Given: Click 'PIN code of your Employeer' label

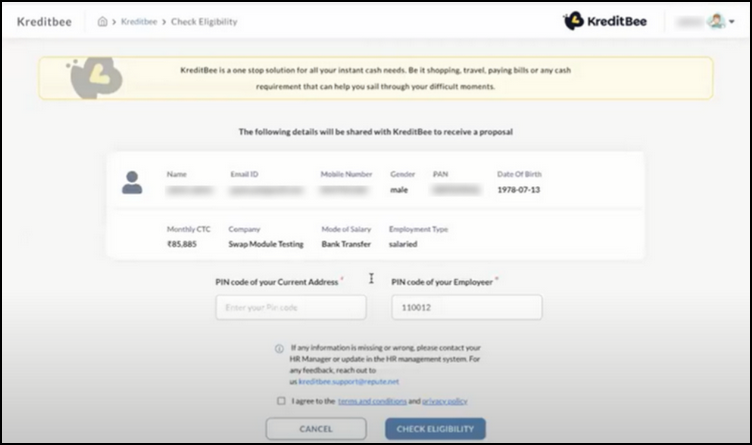Looking at the screenshot, I should [442, 282].
